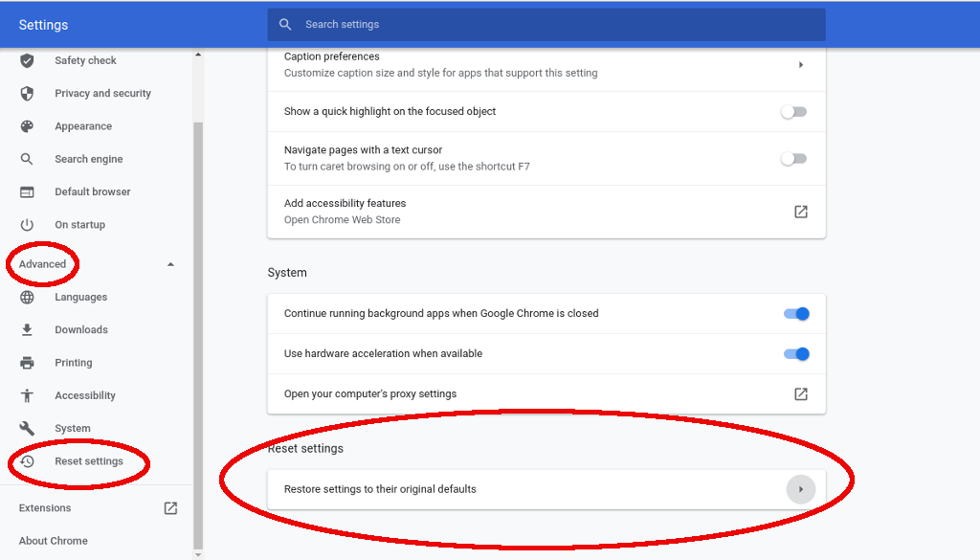
Task: Open Privacy and security section
Action: click(102, 94)
